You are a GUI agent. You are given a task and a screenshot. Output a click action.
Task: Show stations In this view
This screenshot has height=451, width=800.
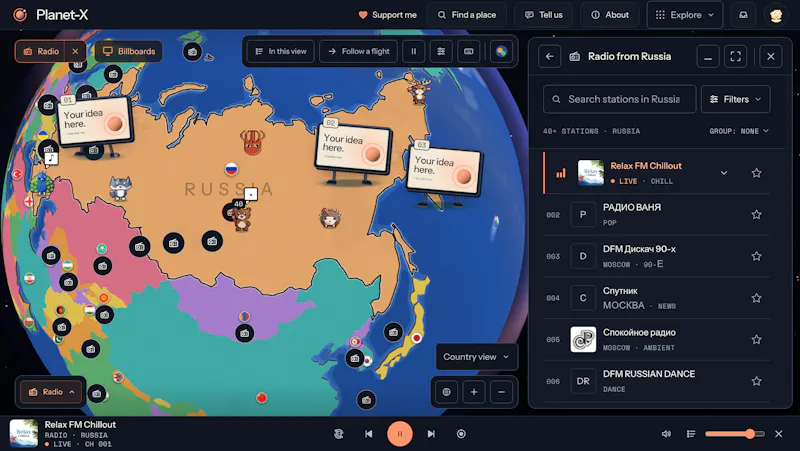281,51
